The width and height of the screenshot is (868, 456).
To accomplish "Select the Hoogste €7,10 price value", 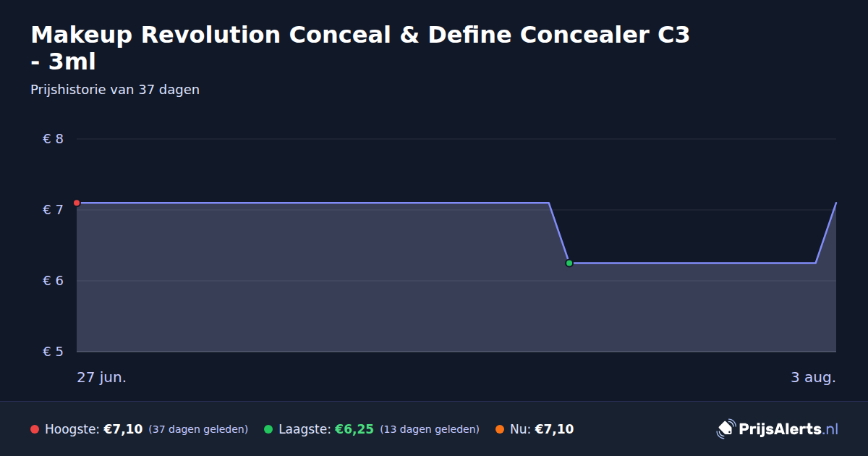I will (x=123, y=429).
